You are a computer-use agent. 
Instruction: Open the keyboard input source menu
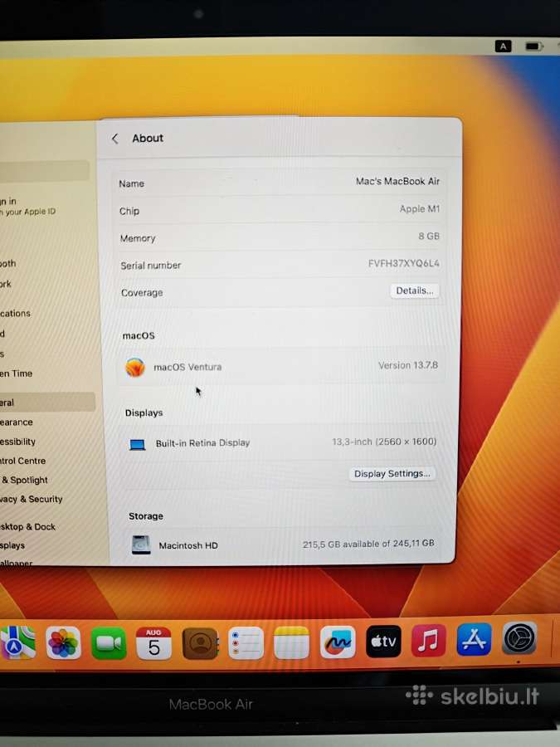click(504, 46)
